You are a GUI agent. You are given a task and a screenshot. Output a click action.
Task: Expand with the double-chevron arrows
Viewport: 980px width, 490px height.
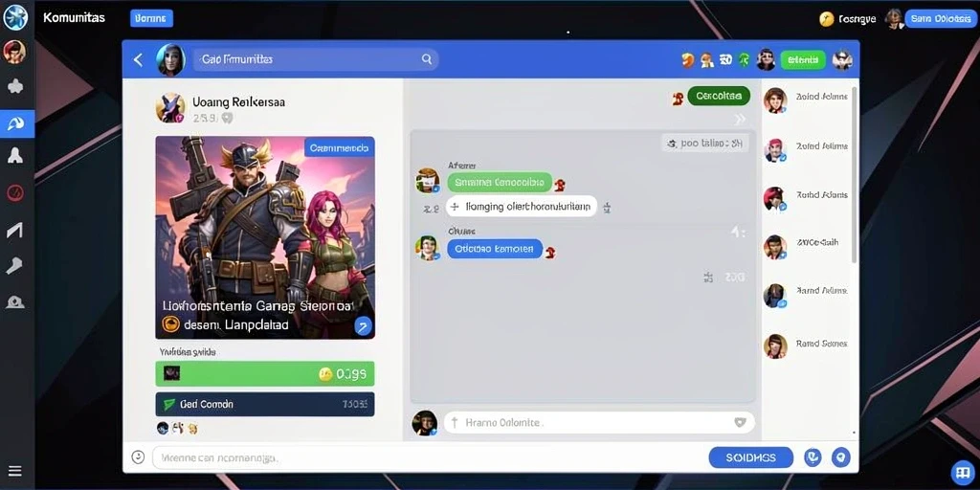(740, 119)
